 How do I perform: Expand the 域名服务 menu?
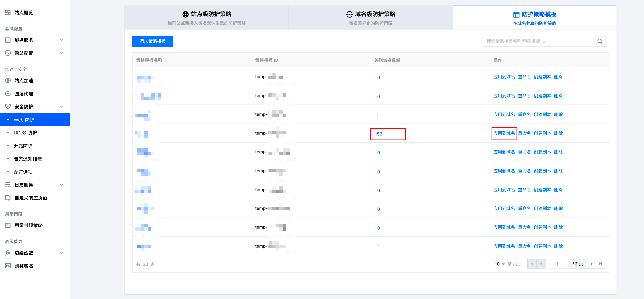click(x=61, y=40)
